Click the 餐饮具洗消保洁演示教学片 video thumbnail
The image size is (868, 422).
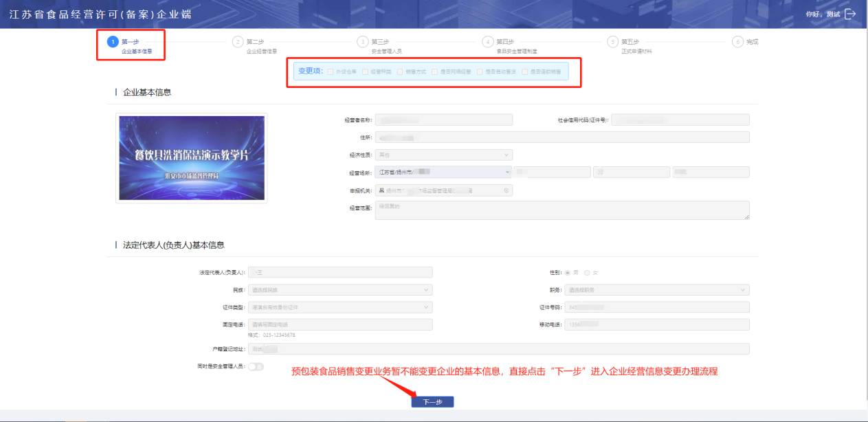tap(192, 157)
